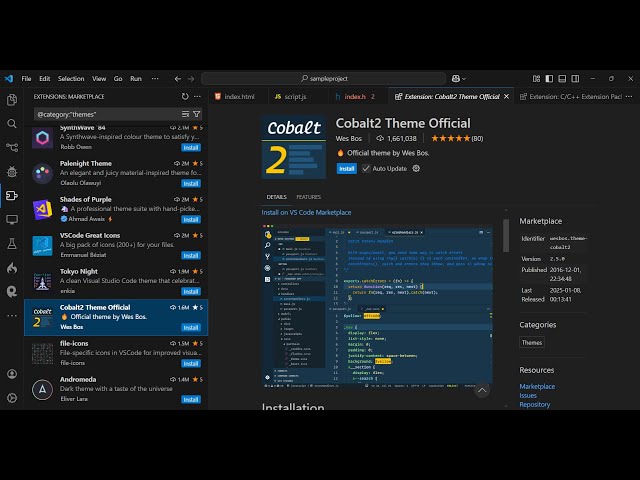The image size is (640, 480).
Task: Open the Search view in activity bar
Action: [12, 124]
